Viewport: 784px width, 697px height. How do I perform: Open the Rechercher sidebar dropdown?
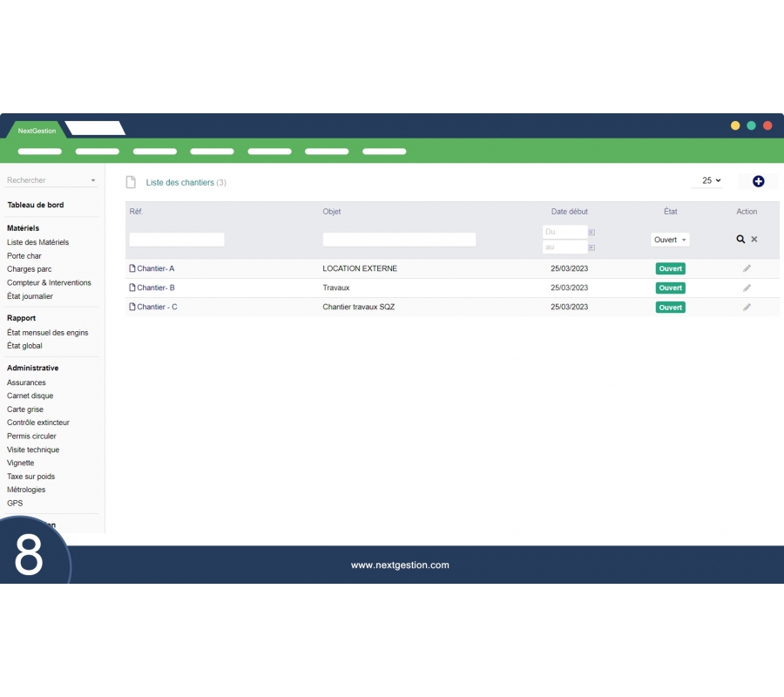[51, 180]
